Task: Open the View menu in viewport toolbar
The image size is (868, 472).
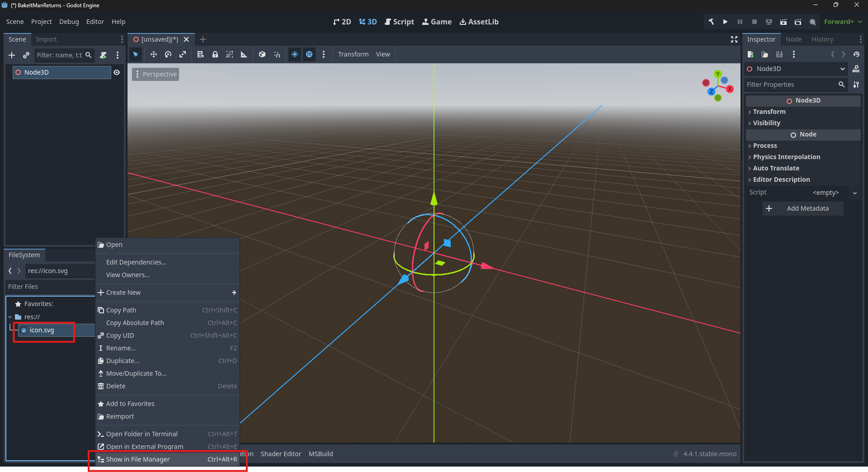Action: pyautogui.click(x=383, y=54)
